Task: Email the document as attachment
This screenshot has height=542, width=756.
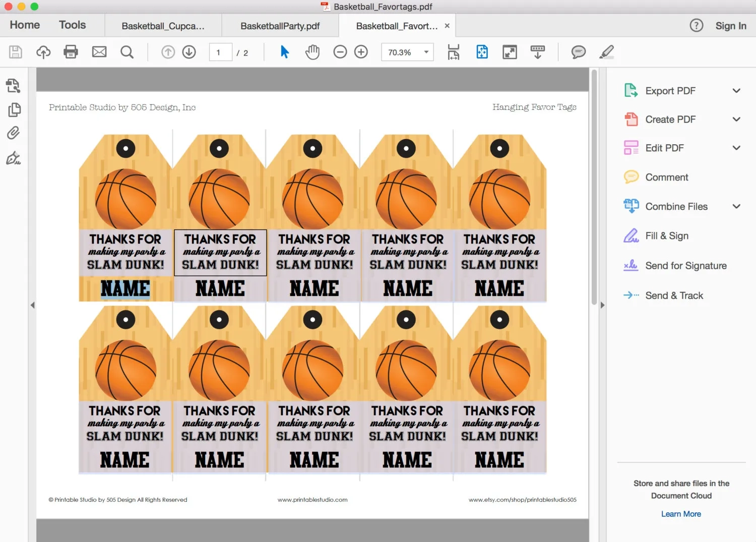Action: click(x=99, y=52)
